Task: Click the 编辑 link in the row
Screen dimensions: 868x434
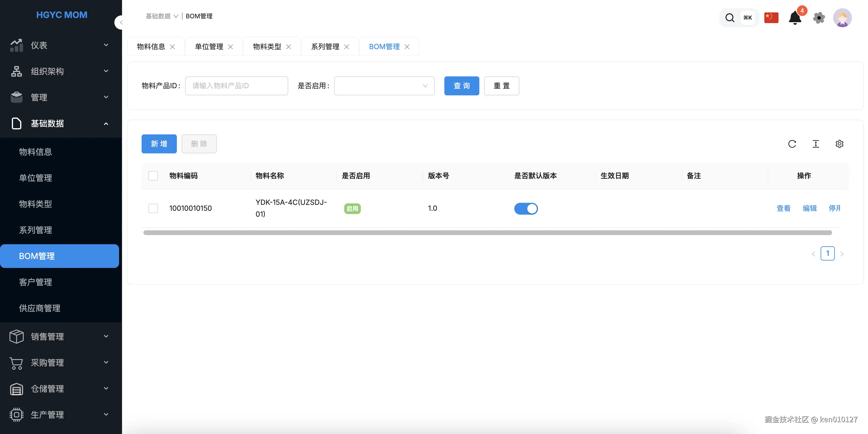Action: [x=809, y=208]
